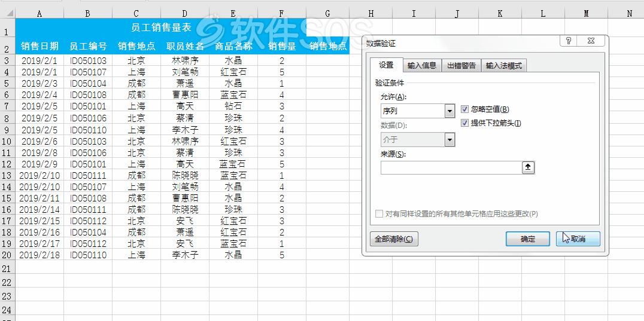
Task: Click the help question mark in dialog
Action: [569, 41]
